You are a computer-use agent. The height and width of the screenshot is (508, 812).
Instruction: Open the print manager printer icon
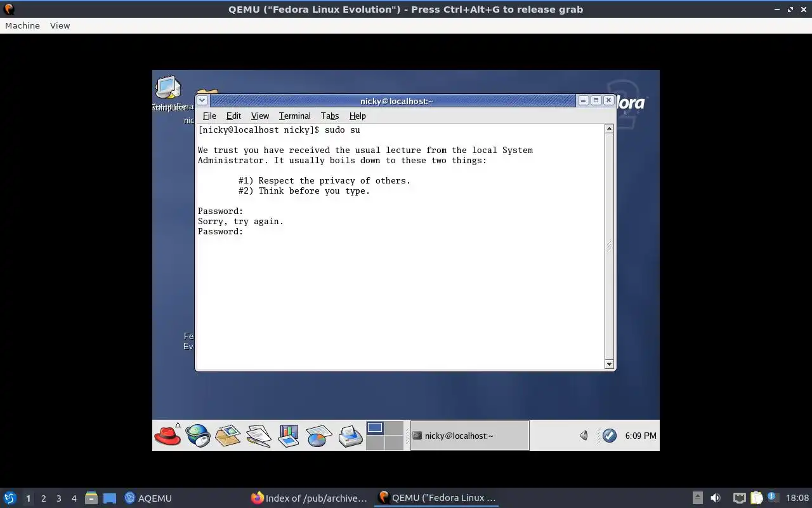(x=350, y=436)
